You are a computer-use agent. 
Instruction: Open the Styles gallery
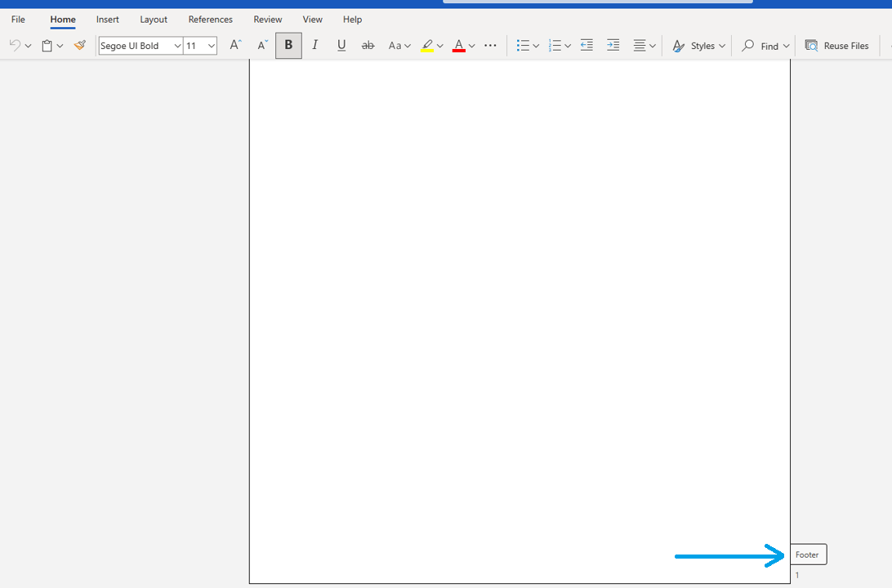(x=698, y=46)
